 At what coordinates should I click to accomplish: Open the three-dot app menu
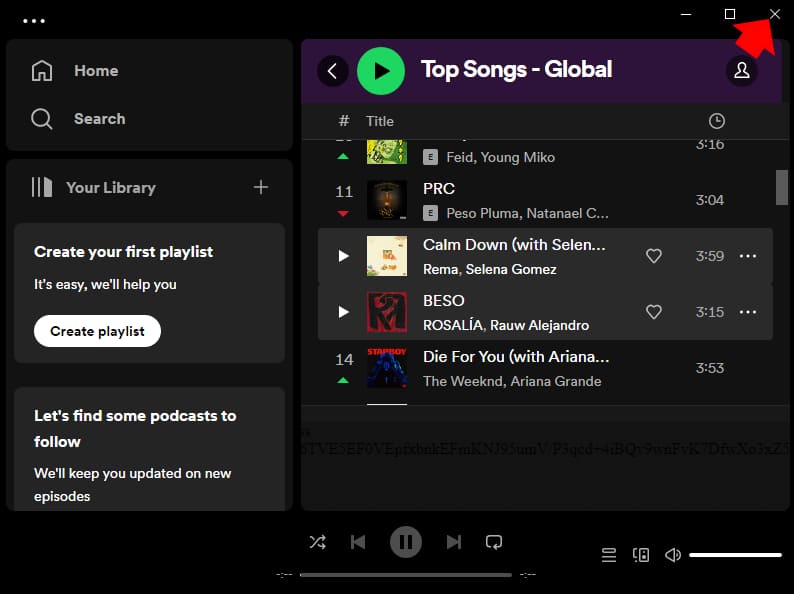point(34,21)
